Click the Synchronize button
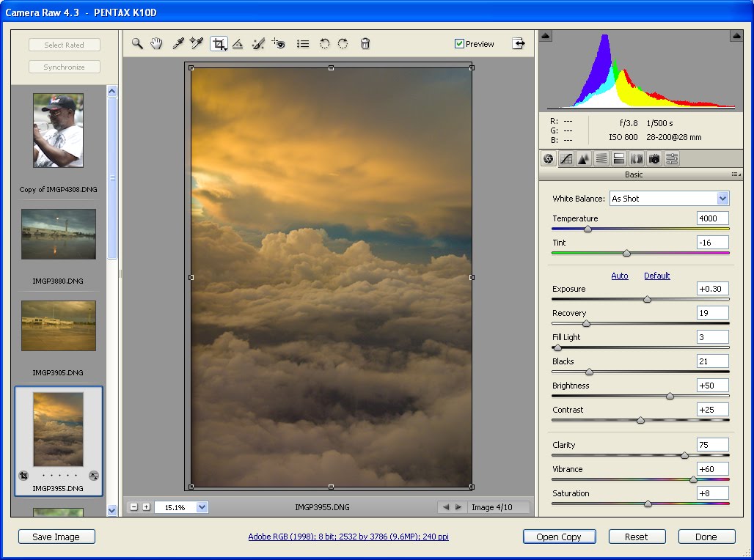Screen dimensions: 754x560 [65, 67]
